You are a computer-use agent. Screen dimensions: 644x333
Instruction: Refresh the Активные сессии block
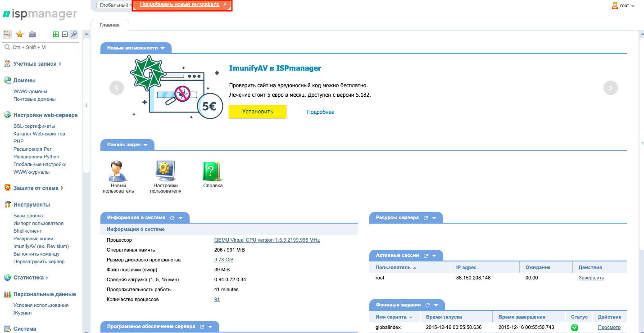(x=426, y=256)
